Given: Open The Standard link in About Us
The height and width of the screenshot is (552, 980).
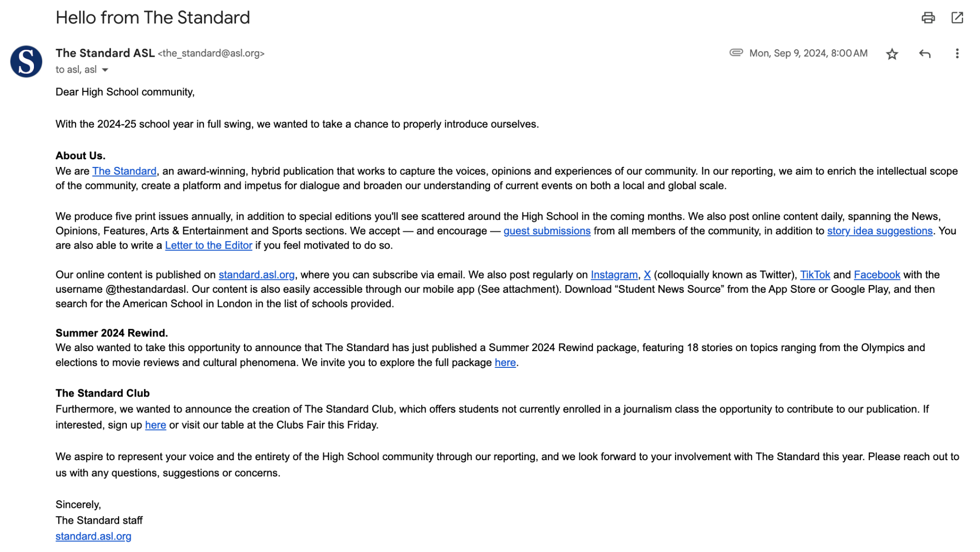Looking at the screenshot, I should pyautogui.click(x=124, y=171).
